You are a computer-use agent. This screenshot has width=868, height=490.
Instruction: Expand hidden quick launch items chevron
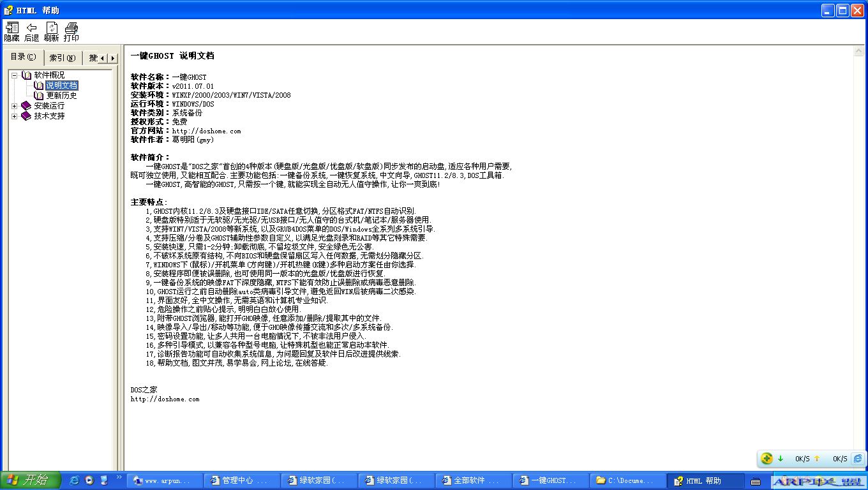(119, 477)
